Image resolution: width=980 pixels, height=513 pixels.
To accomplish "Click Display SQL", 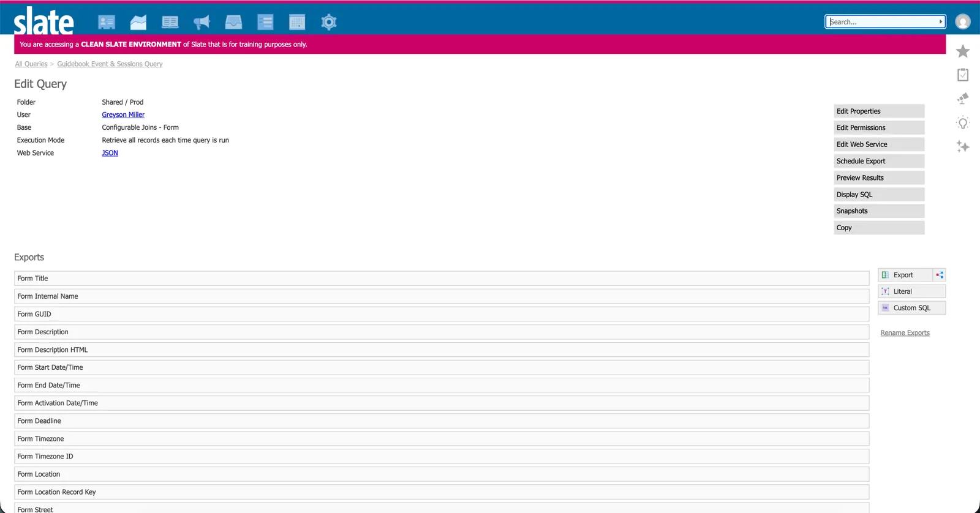I will (x=879, y=195).
